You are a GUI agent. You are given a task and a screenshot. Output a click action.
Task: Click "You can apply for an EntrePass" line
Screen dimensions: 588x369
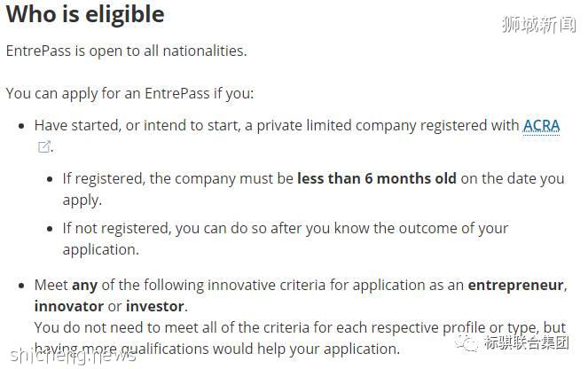pos(129,93)
